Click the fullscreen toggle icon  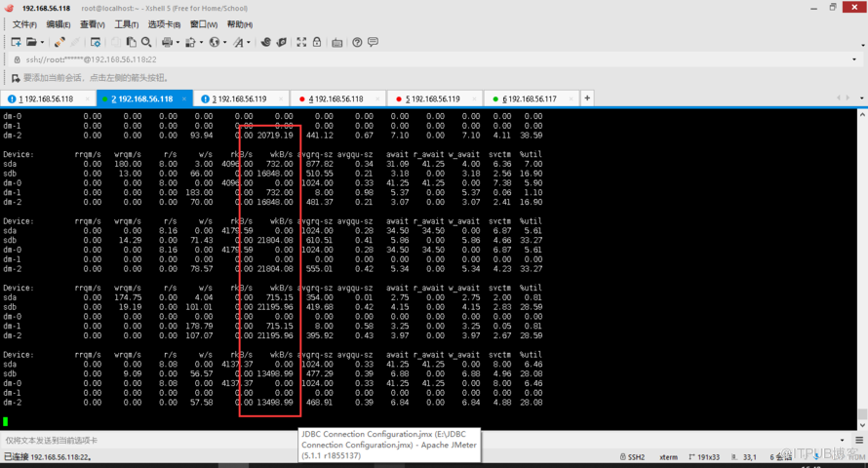[x=301, y=42]
